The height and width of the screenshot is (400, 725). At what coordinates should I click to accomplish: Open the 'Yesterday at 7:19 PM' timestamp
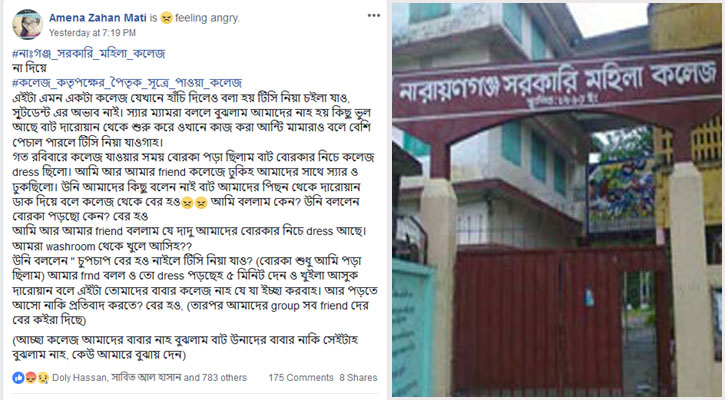pyautogui.click(x=92, y=33)
